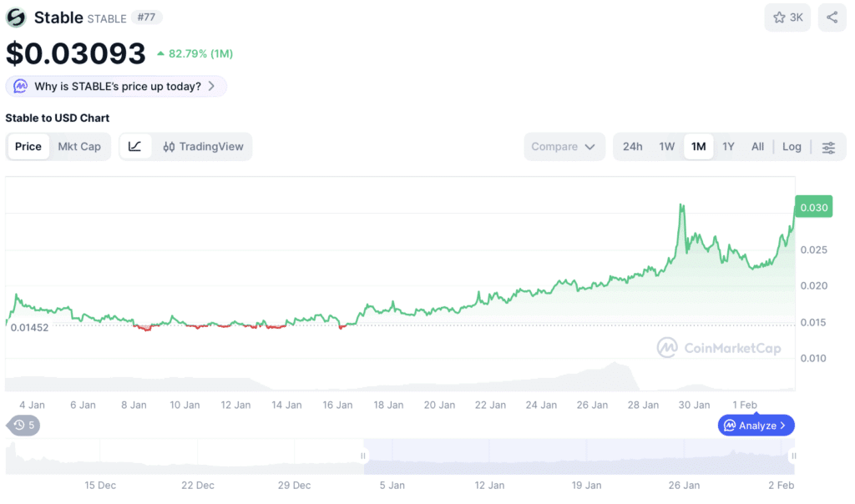855x504 pixels.
Task: Click the #77 rank badge
Action: 146,17
